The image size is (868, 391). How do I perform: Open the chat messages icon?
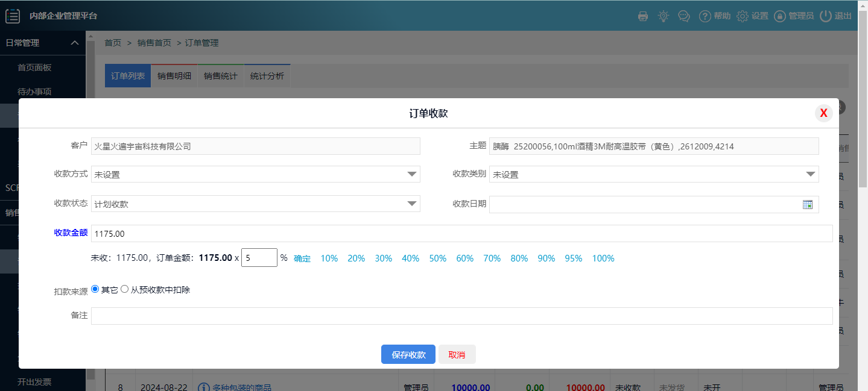[x=684, y=16]
